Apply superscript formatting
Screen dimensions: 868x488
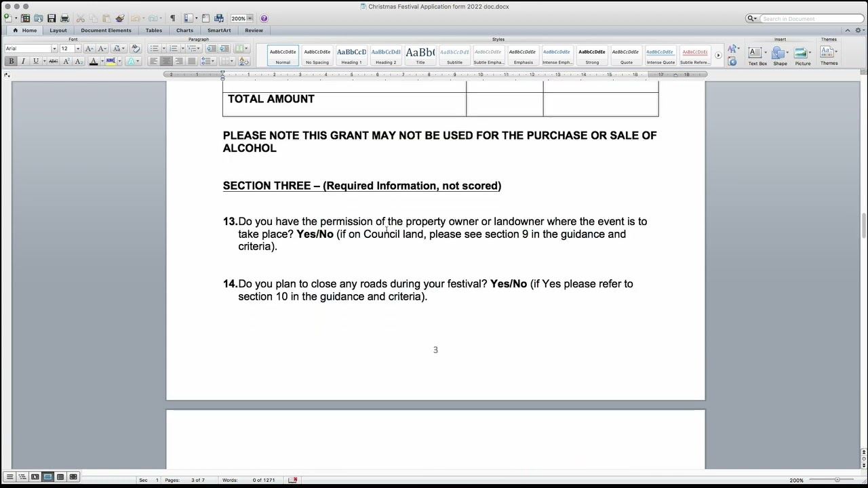tap(66, 61)
